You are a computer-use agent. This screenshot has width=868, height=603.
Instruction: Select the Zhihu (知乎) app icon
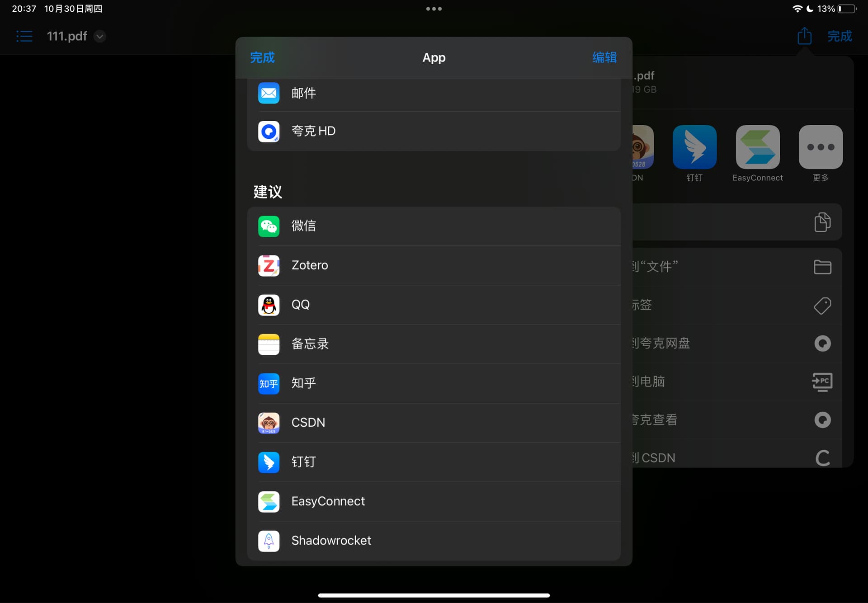[x=269, y=383]
